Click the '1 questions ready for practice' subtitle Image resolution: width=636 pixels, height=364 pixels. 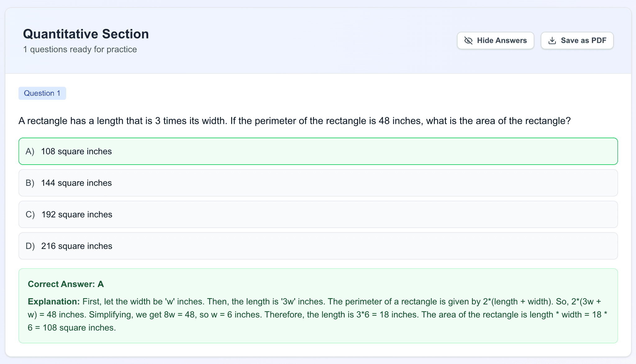point(80,49)
